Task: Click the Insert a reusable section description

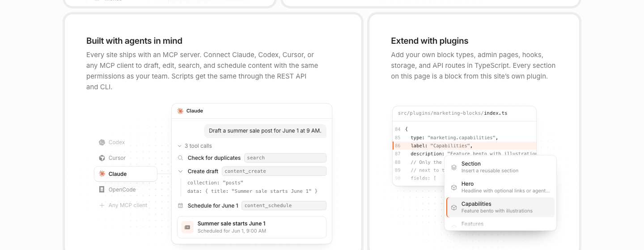Action: 490,171
